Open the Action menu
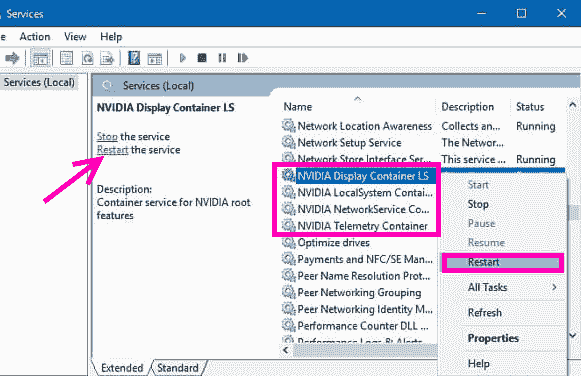This screenshot has width=581, height=376. [x=35, y=37]
